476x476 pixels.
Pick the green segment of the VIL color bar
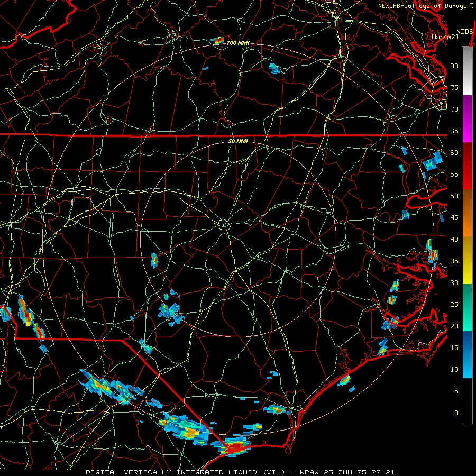(x=467, y=307)
